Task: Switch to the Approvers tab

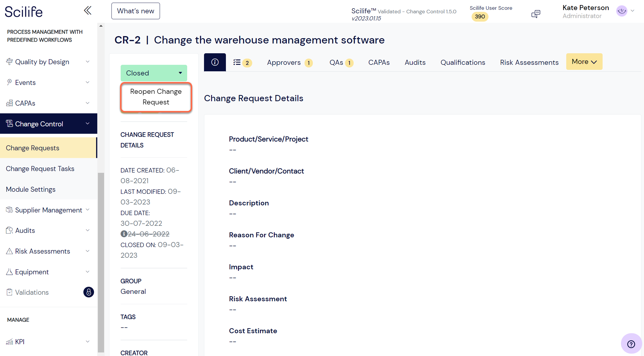Action: point(289,62)
